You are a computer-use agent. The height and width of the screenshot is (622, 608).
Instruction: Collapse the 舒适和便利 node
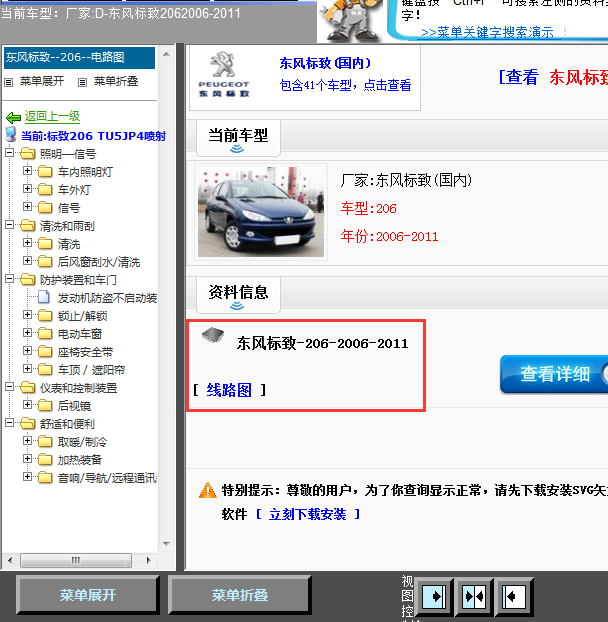pos(10,422)
